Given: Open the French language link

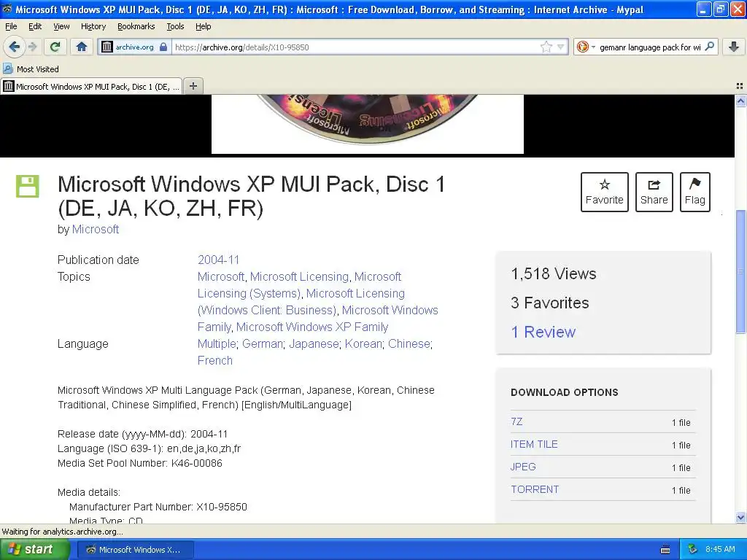Looking at the screenshot, I should coord(215,360).
